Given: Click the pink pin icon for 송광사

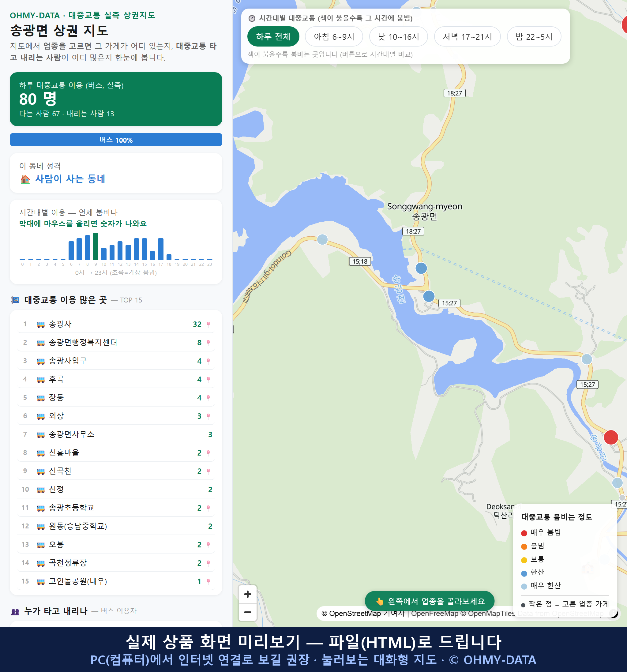Looking at the screenshot, I should coord(208,325).
